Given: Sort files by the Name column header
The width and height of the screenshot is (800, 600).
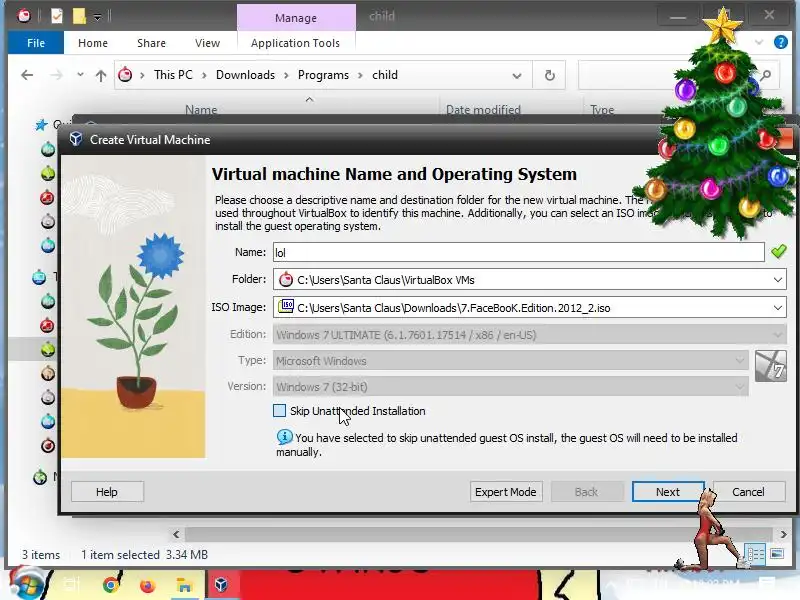Looking at the screenshot, I should [x=201, y=110].
